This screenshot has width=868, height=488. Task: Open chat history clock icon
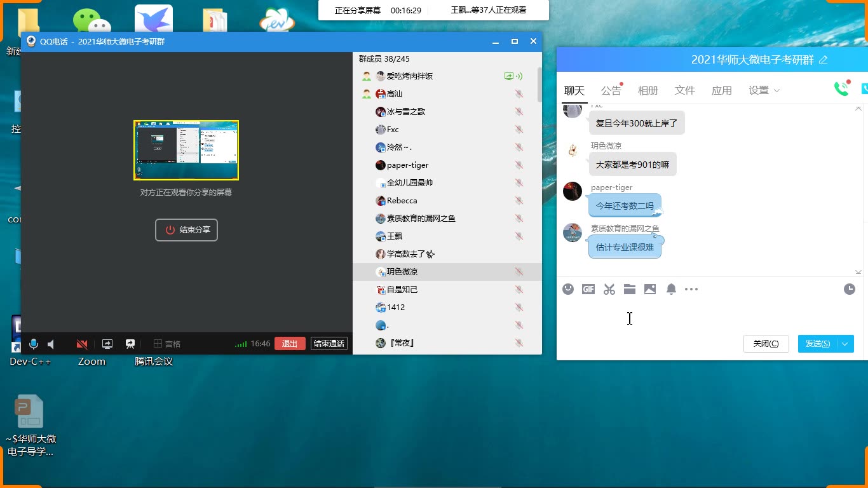click(x=850, y=289)
